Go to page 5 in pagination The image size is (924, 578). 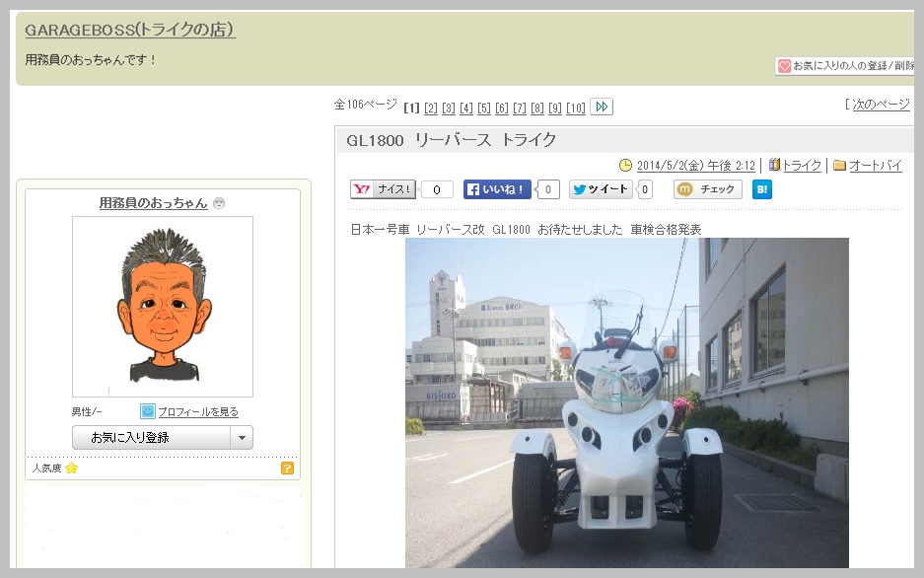484,108
